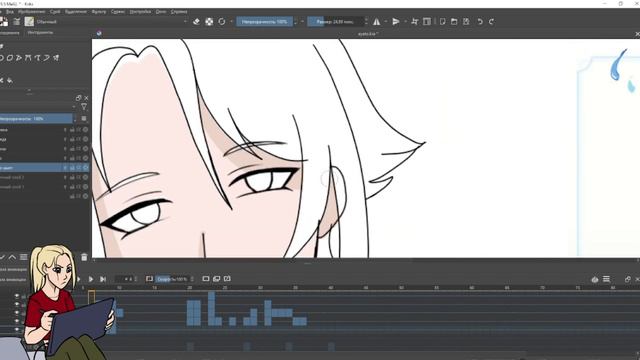Set the playback speed slider
The width and height of the screenshot is (640, 360).
tap(172, 279)
